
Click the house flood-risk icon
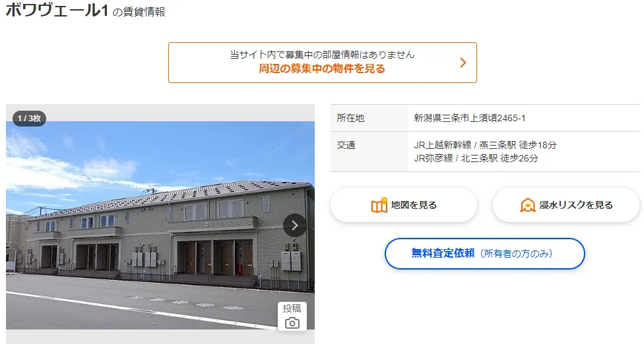[527, 205]
